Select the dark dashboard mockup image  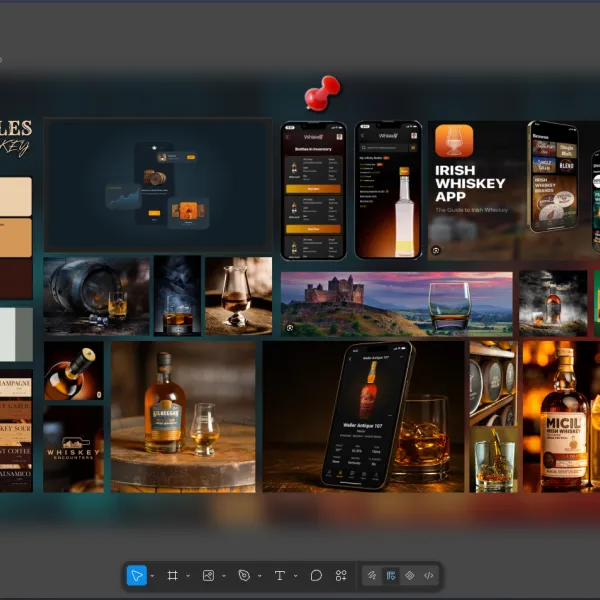[x=158, y=185]
